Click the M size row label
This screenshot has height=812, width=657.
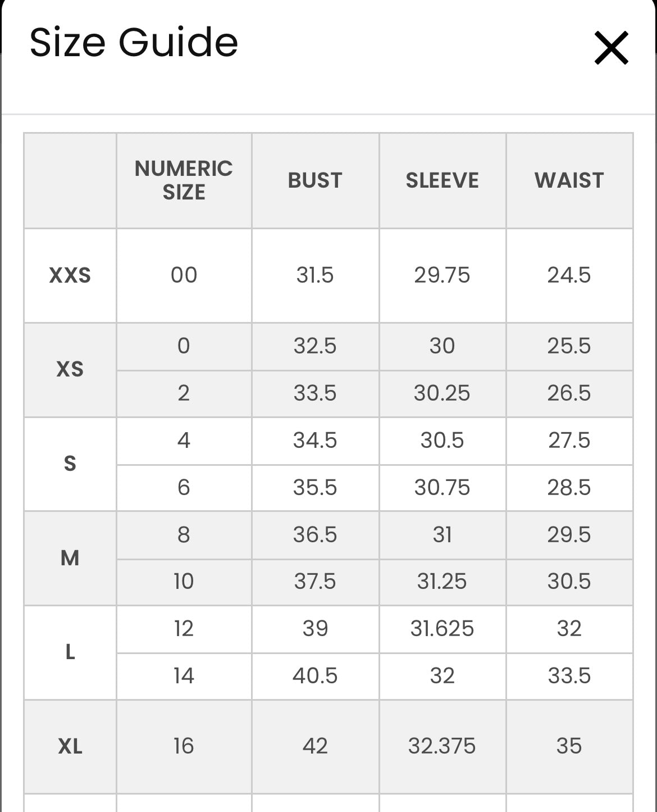coord(70,558)
